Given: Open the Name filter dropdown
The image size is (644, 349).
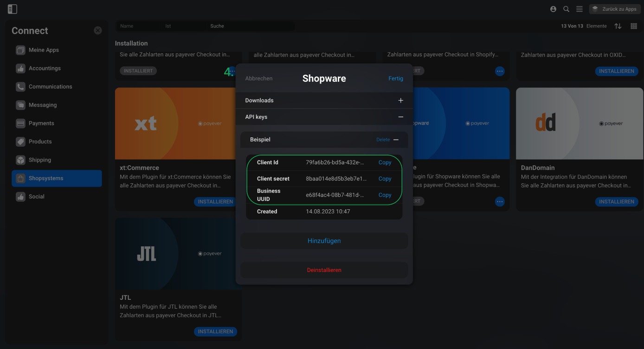Looking at the screenshot, I should 139,26.
